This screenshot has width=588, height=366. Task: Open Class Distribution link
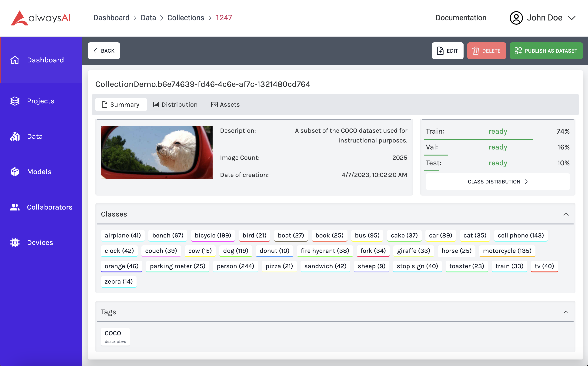pos(498,182)
